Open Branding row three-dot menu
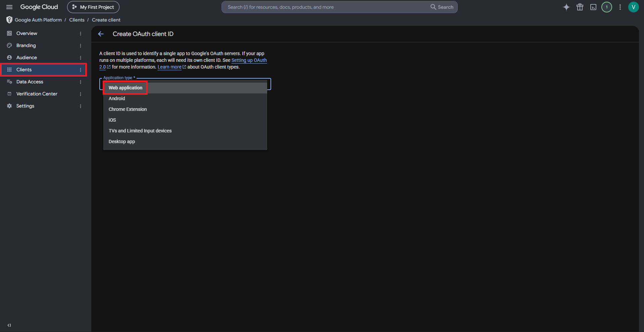The width and height of the screenshot is (644, 332). pos(81,46)
